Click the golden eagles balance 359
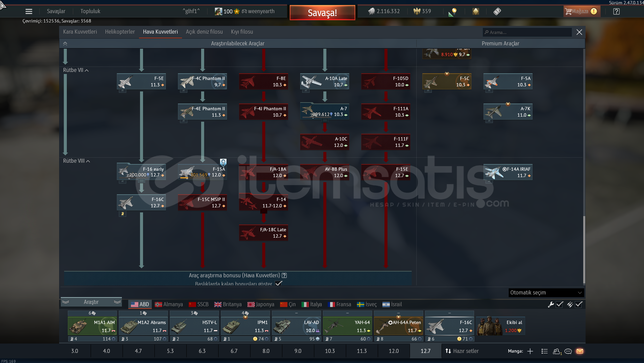 point(422,11)
